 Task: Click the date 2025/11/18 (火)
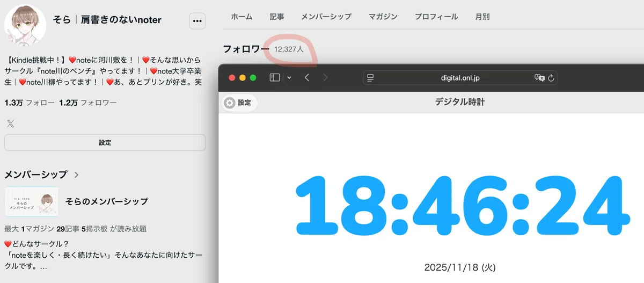(460, 267)
